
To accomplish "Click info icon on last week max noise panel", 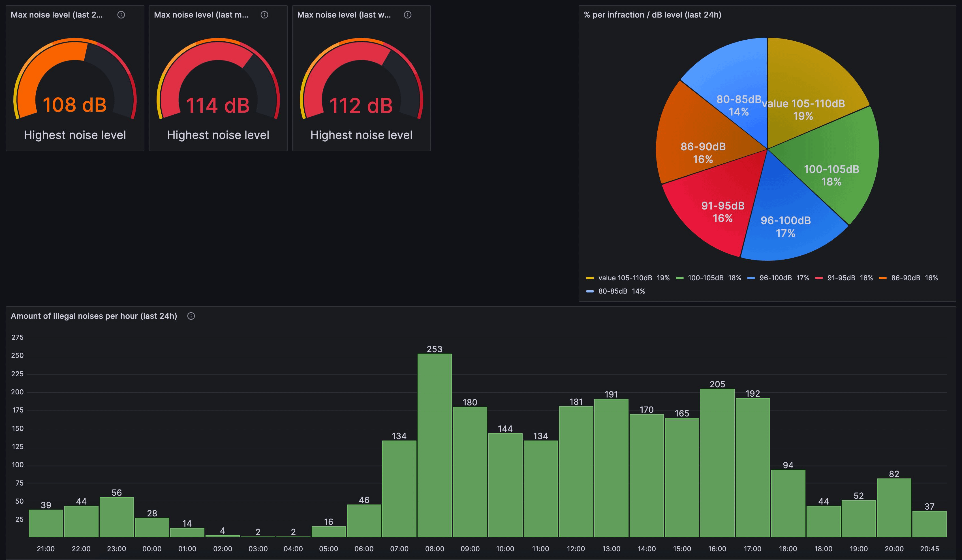I will coord(407,15).
